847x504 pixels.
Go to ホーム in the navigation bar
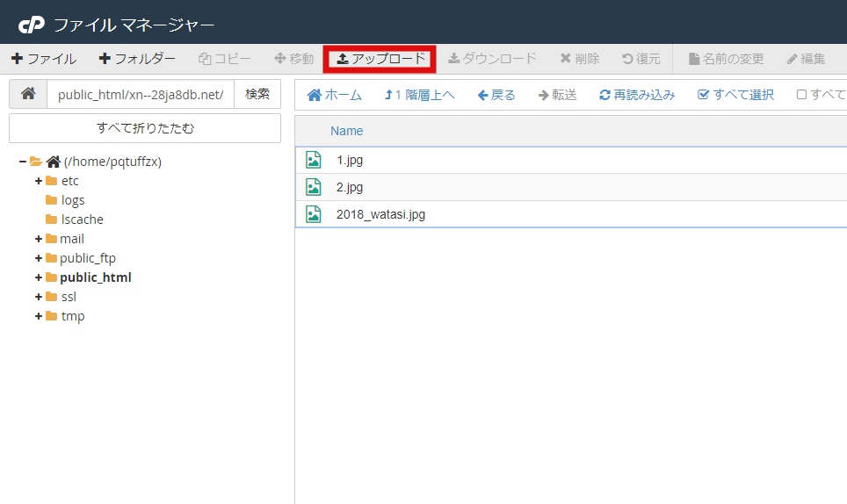click(335, 95)
